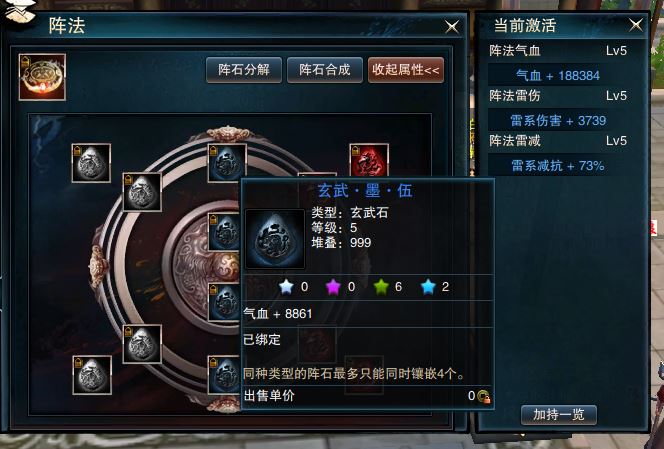This screenshot has height=449, width=664.
Task: Click the purple star in tooltip
Action: pos(333,287)
